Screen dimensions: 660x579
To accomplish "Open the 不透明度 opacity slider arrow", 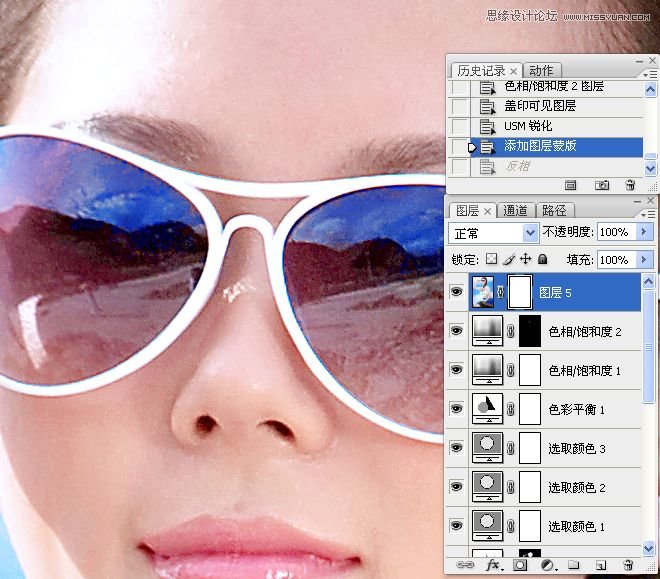I will pyautogui.click(x=643, y=232).
